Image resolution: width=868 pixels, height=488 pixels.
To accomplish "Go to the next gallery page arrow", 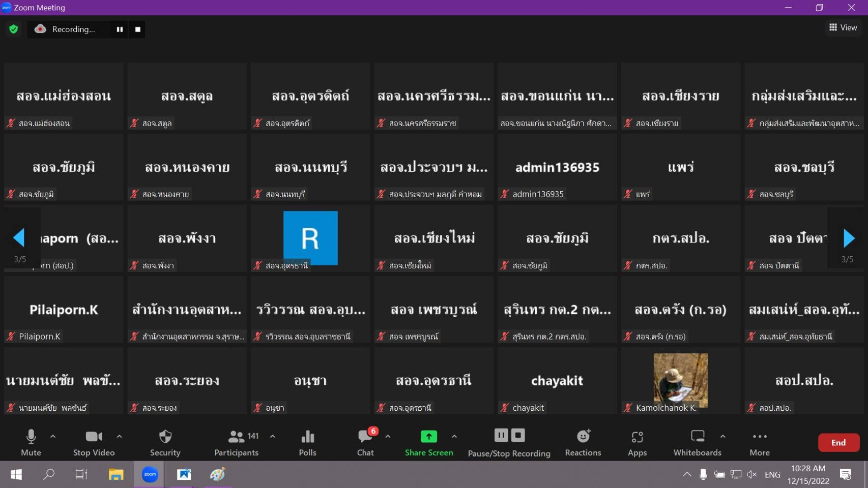I will pos(848,238).
